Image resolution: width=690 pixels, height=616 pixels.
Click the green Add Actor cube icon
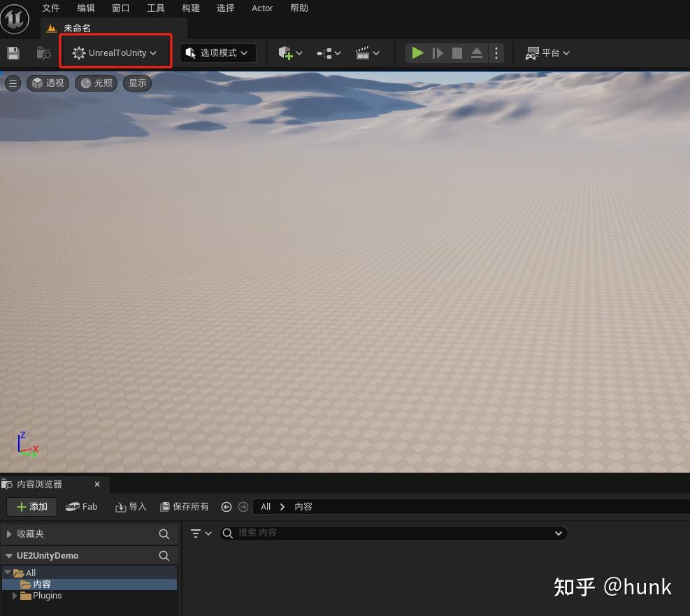[x=287, y=52]
